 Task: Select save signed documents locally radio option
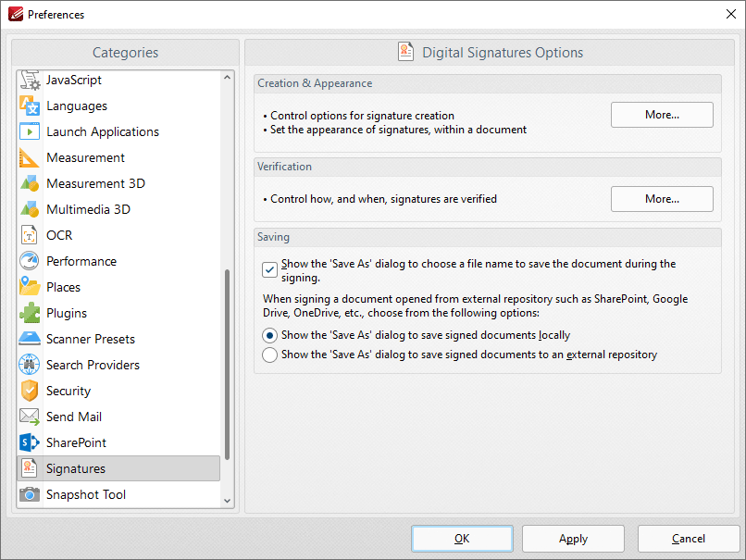click(269, 335)
